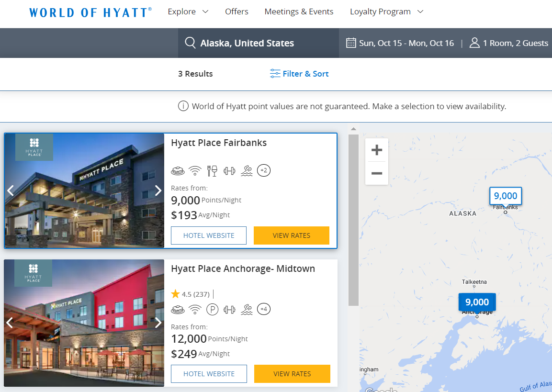Select the swimming pool icon for Hyatt Place Anchorage

[x=247, y=309]
